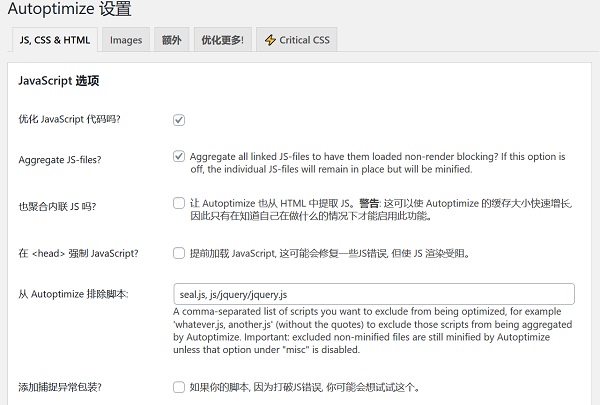Image resolution: width=600 pixels, height=405 pixels.
Task: Click the 'Aggregate all linked JS-files' description text
Action: [377, 163]
